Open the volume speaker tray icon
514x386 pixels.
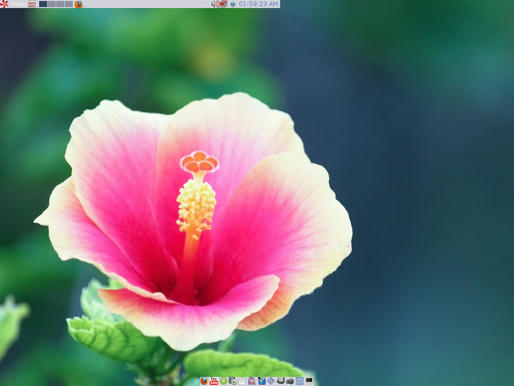pyautogui.click(x=214, y=4)
